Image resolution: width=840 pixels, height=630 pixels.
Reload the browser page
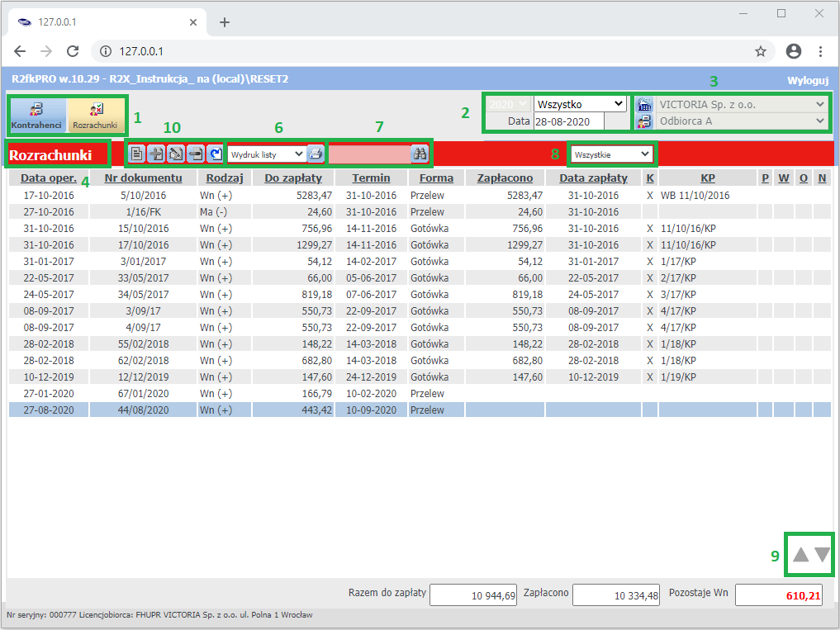click(73, 51)
